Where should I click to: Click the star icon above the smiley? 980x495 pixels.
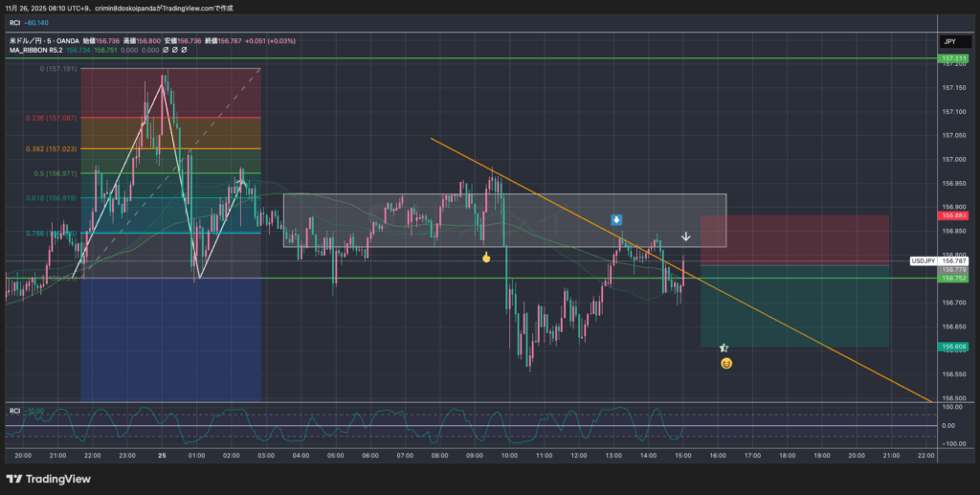(x=724, y=349)
